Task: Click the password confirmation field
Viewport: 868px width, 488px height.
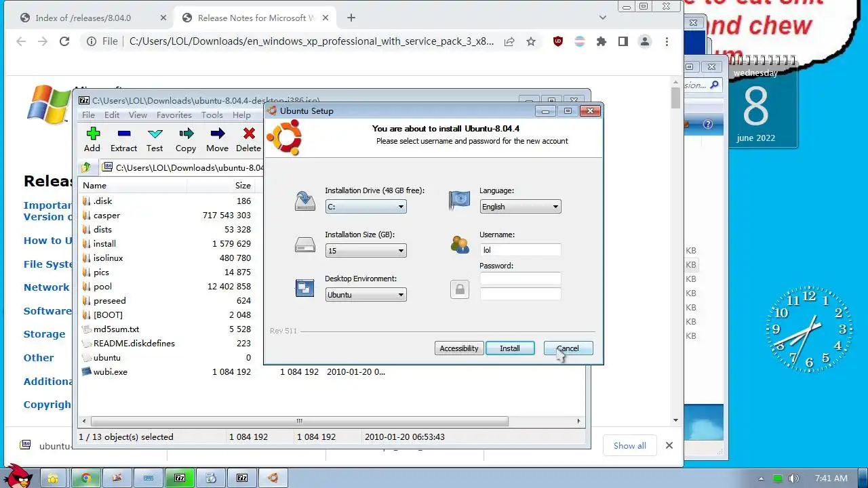Action: tap(520, 293)
